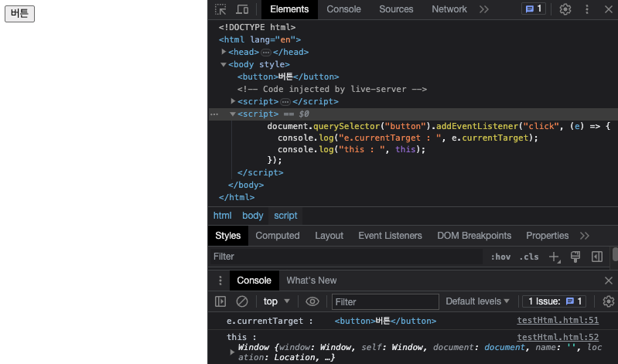Open the testHtml.html:51 source link
Viewport: 618px width, 364px height.
click(x=558, y=320)
